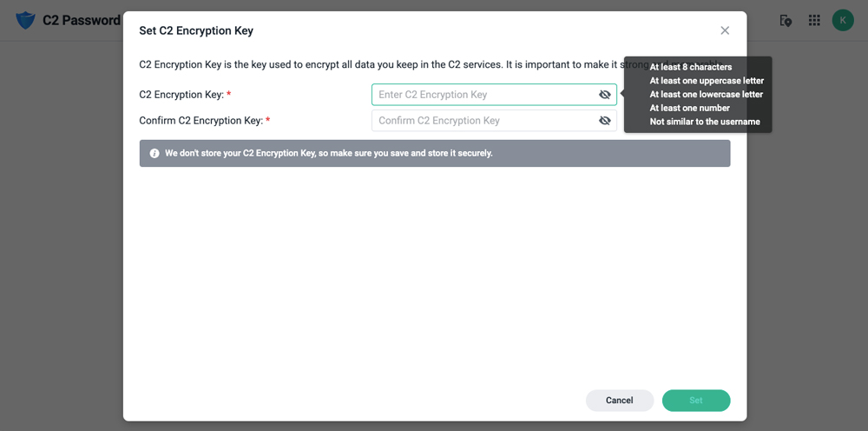
Task: Focus the Enter C2 Encryption Key field
Action: 494,95
